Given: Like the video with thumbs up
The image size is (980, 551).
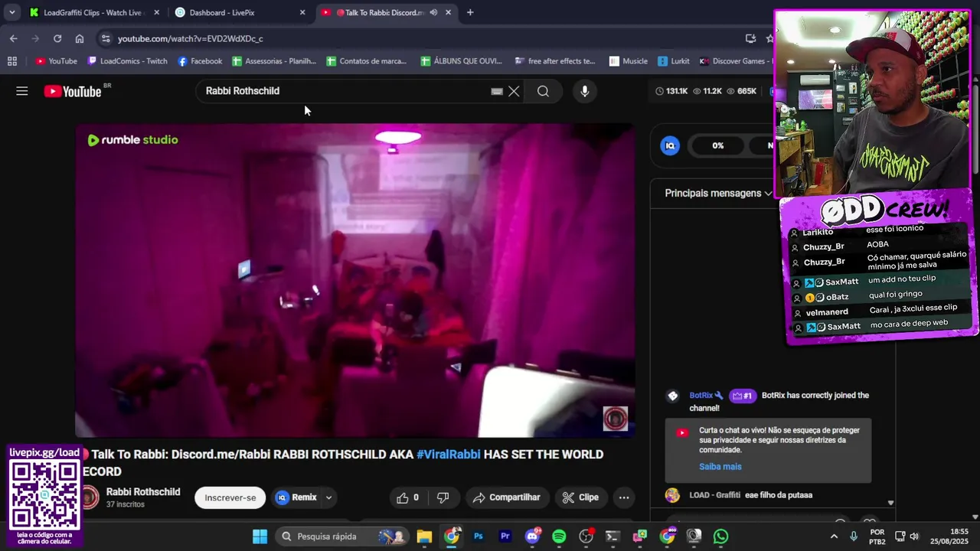Looking at the screenshot, I should point(409,497).
